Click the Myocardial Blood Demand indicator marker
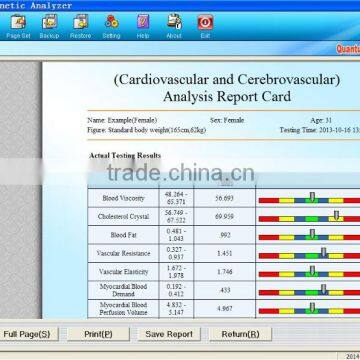This screenshot has width=360, height=360. [324, 289]
